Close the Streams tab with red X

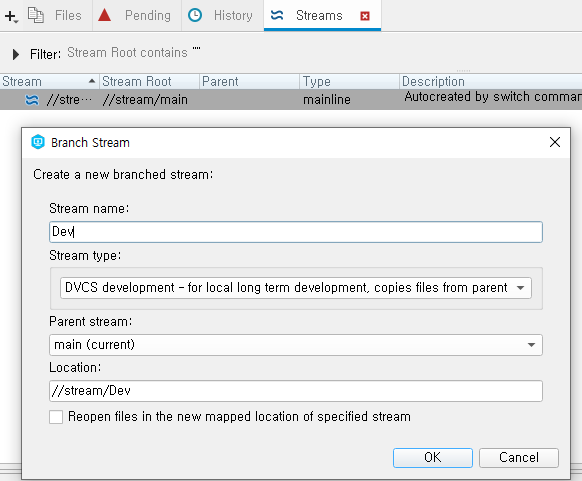coord(365,16)
